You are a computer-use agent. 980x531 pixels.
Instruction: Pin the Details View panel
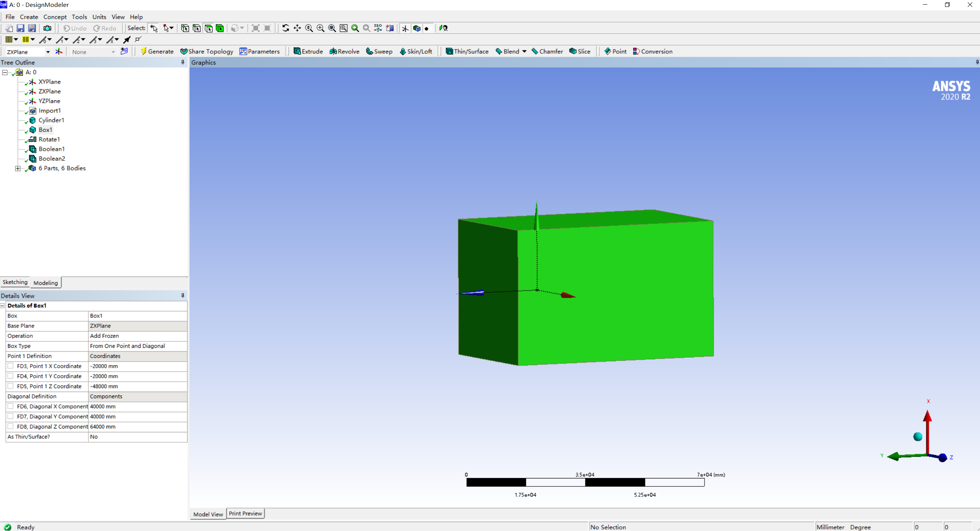coord(183,295)
